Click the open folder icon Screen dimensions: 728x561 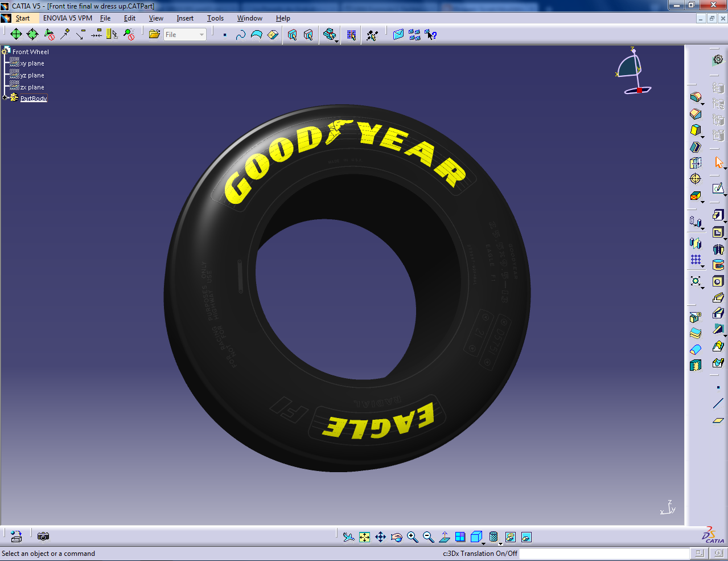(x=154, y=35)
